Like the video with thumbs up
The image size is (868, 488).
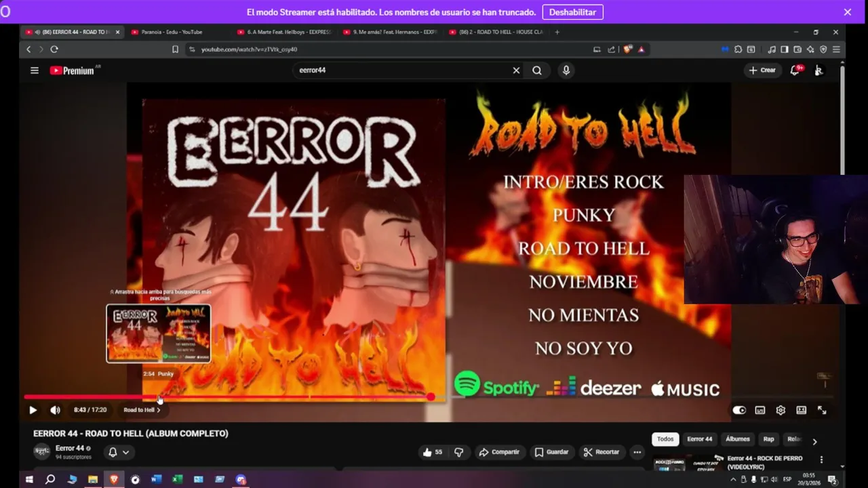[x=433, y=452]
